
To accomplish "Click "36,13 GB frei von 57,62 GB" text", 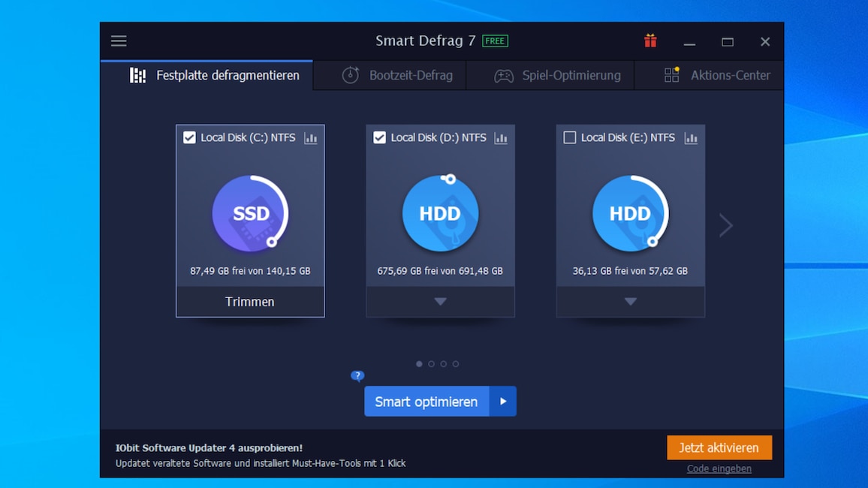I will (631, 271).
